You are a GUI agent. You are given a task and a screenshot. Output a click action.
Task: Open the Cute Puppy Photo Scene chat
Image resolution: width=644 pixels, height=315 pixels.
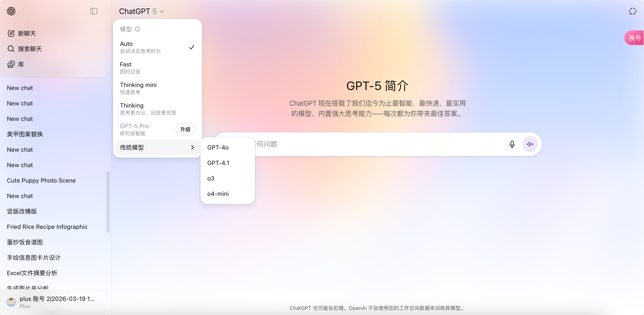tap(41, 180)
